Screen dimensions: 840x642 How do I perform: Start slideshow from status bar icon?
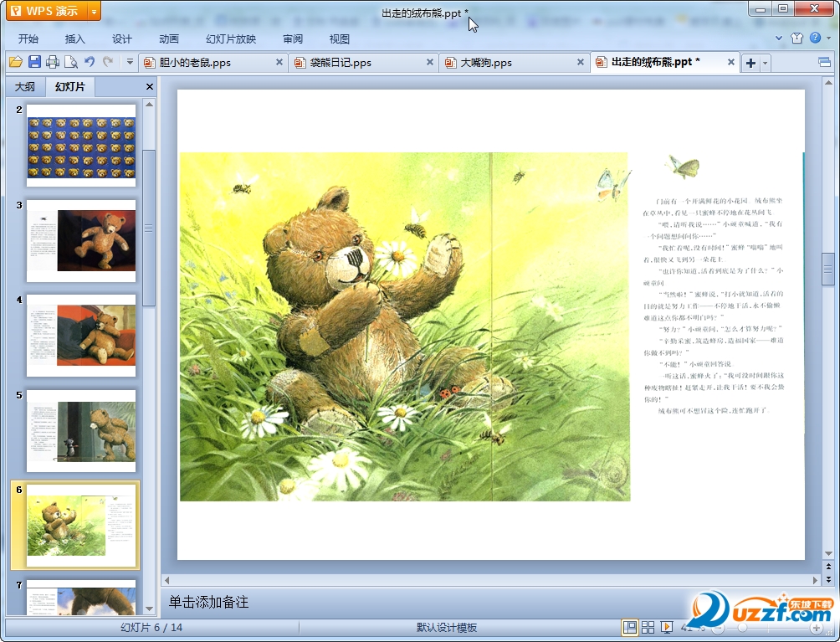667,628
